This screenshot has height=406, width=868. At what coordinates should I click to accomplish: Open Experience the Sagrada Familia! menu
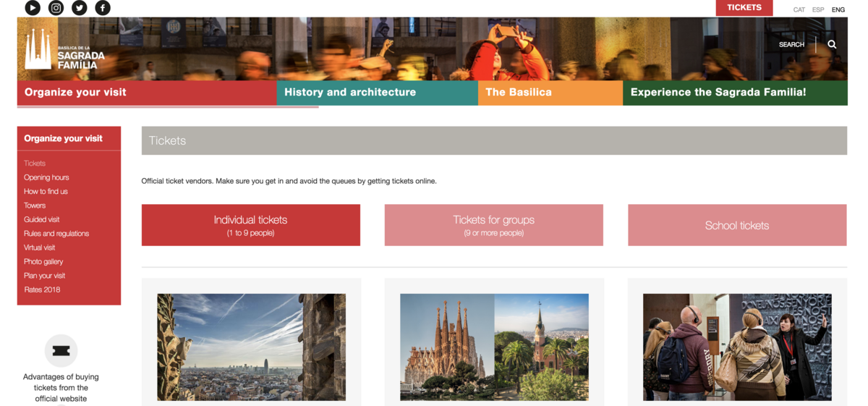point(735,93)
